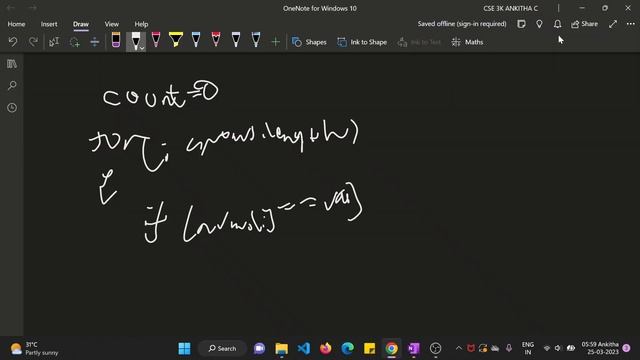
Task: Choose the pen right of the red pen
Action: [236, 40]
